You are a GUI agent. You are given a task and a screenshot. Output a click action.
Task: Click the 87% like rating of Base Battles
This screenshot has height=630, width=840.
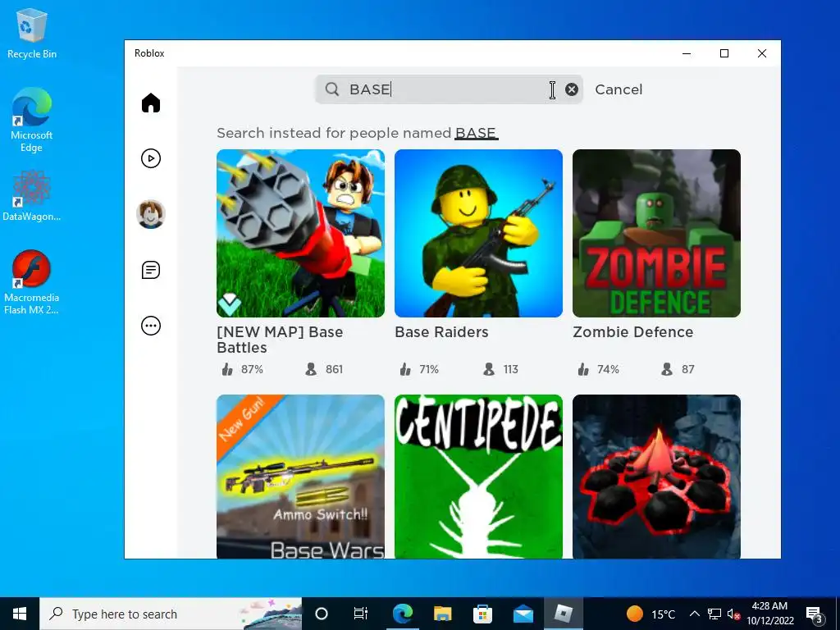252,369
